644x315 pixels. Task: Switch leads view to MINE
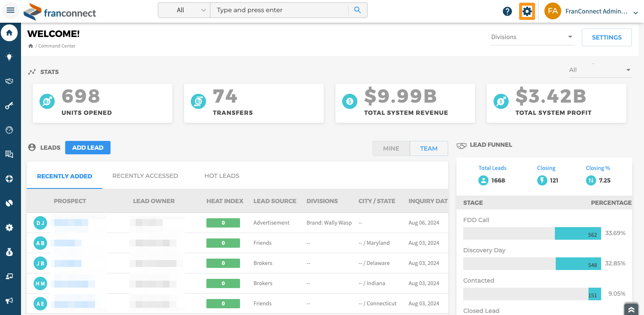(x=391, y=148)
